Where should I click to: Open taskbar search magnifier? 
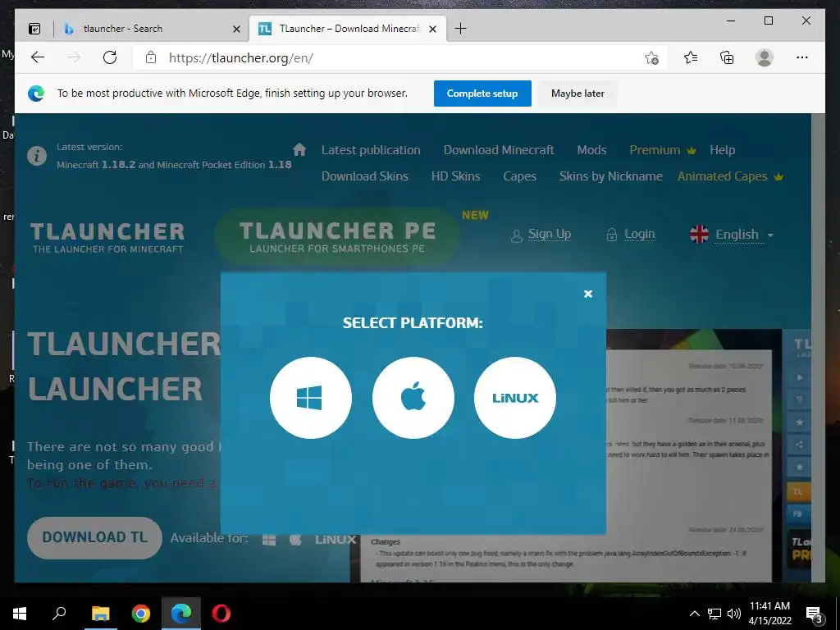[59, 614]
